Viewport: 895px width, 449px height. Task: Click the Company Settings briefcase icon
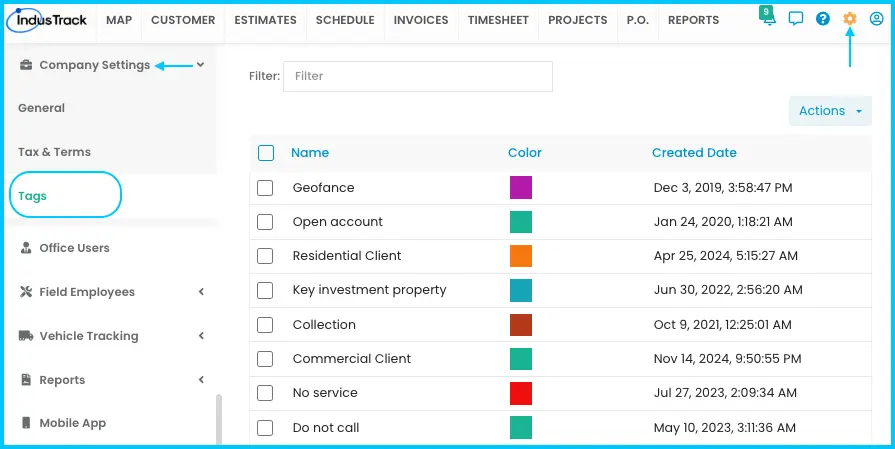[x=26, y=65]
